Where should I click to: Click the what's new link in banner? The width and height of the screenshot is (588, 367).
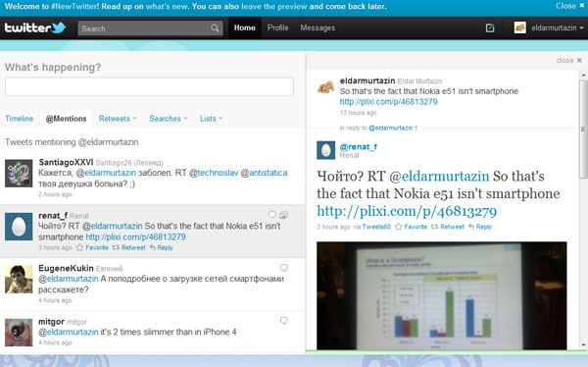coord(167,7)
